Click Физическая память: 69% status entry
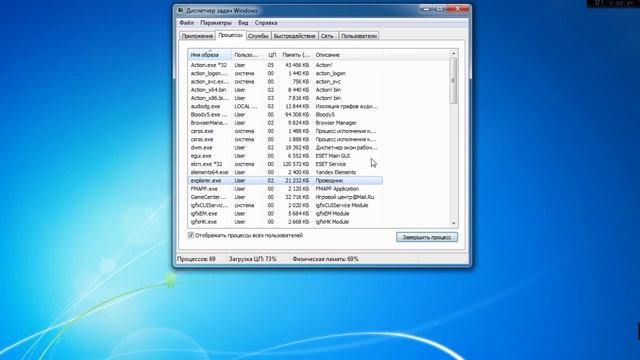The image size is (640, 360). [x=326, y=259]
